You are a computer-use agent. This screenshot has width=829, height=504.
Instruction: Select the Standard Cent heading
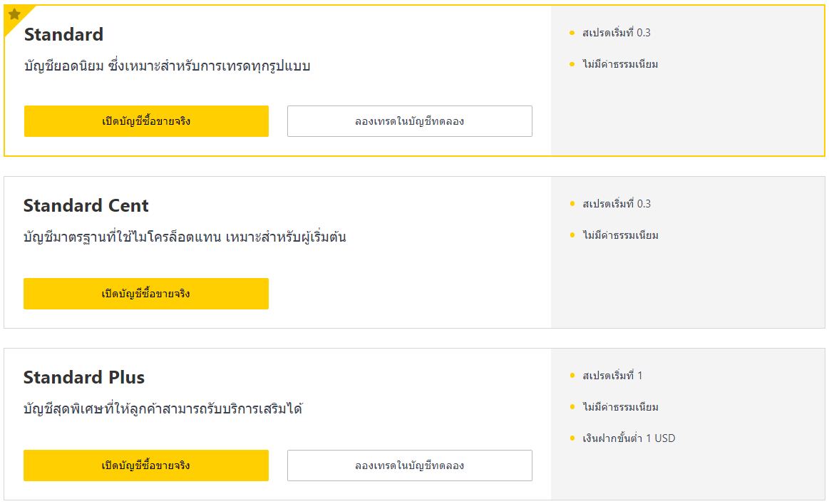(86, 205)
